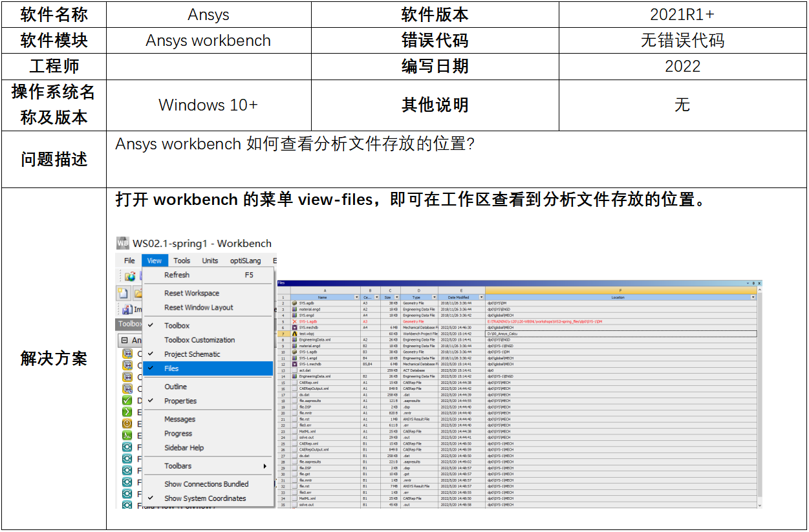Select Reset Window Layout from View menu
Image resolution: width=809 pixels, height=532 pixels.
coord(199,308)
